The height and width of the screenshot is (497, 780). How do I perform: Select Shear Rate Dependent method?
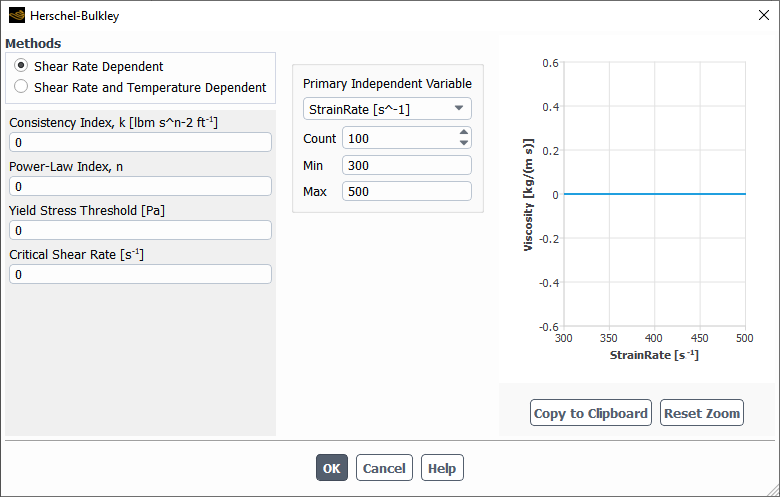pyautogui.click(x=22, y=66)
